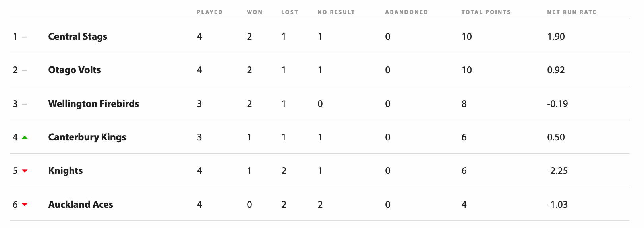644x228 pixels.
Task: Sort by TOTAL POINTS column header
Action: click(x=486, y=12)
